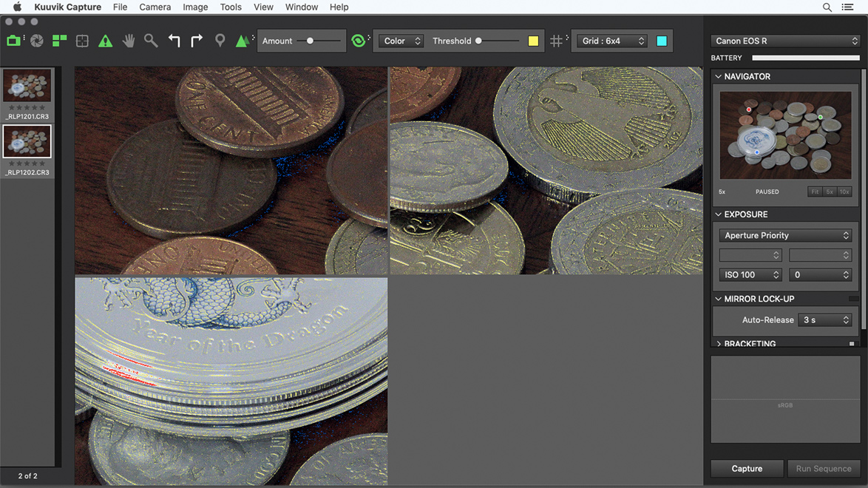Open the Canon EOS R camera dropdown
The image size is (868, 488).
[x=785, y=41]
